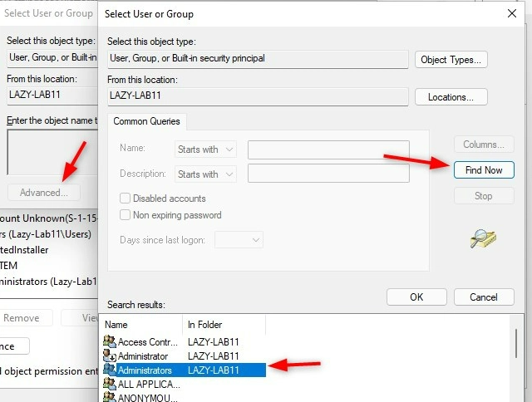Click the LAZY-LAB11 location field in front dialog
The image size is (532, 402).
[258, 96]
